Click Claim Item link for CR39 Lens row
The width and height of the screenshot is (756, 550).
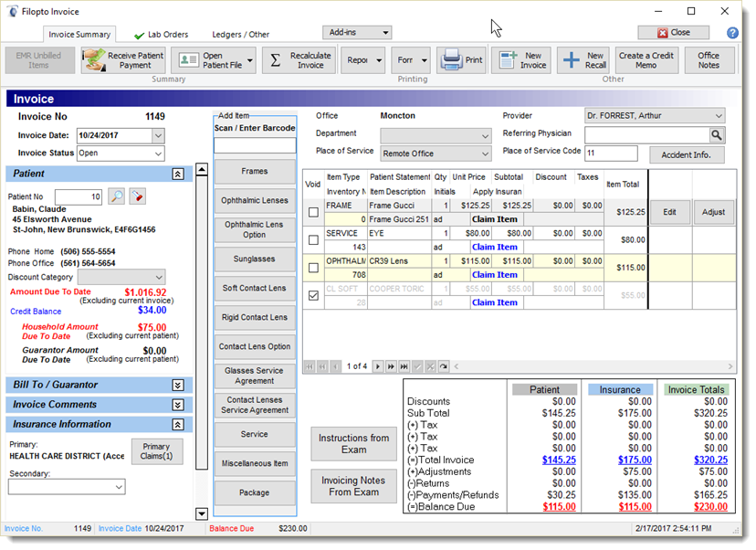coord(495,274)
